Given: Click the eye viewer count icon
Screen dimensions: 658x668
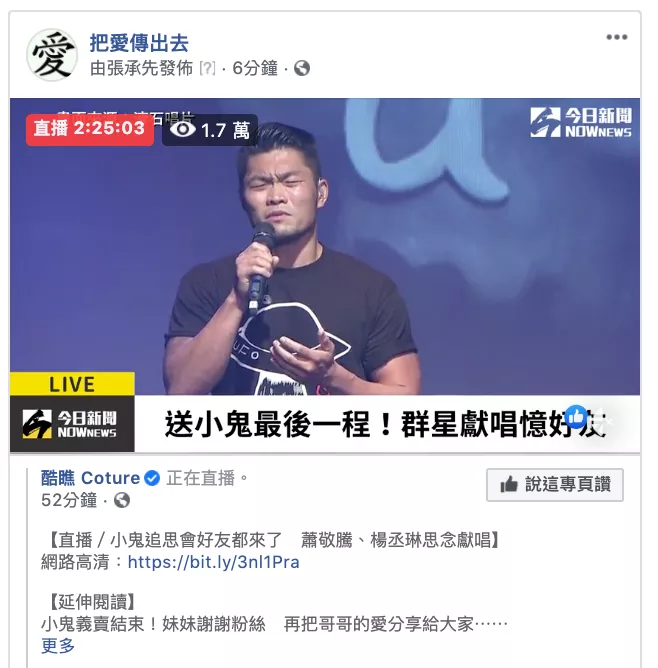Looking at the screenshot, I should coord(183,129).
